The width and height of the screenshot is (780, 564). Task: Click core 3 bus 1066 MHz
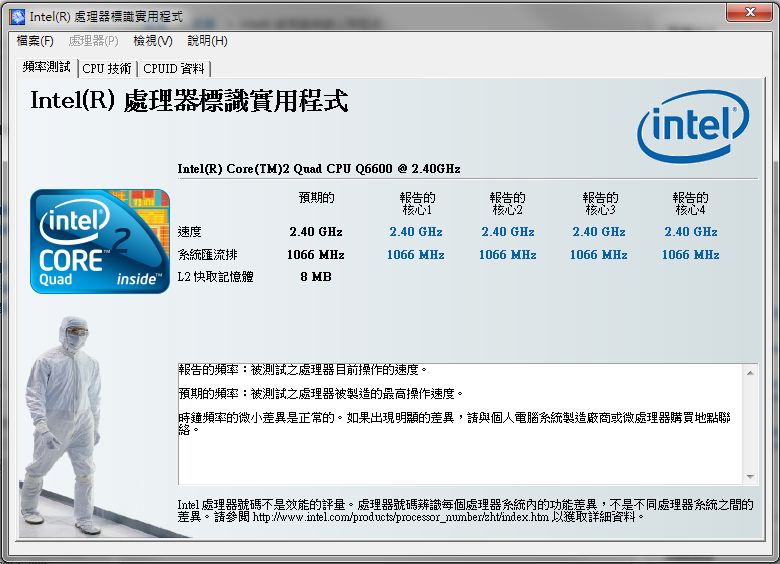(x=599, y=255)
